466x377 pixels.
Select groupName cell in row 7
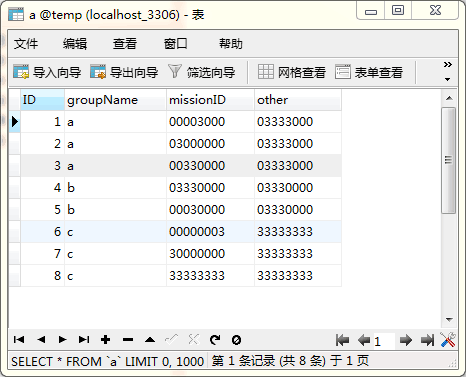tap(115, 254)
